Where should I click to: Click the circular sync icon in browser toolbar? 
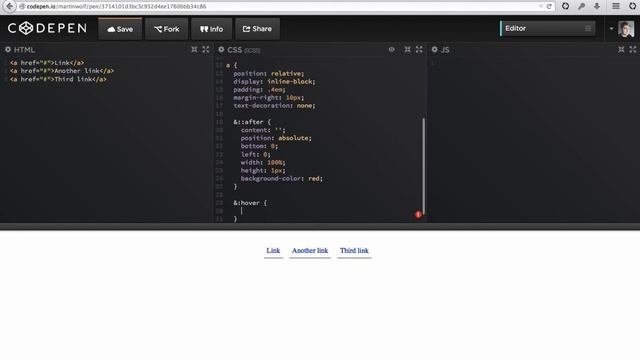565,6
